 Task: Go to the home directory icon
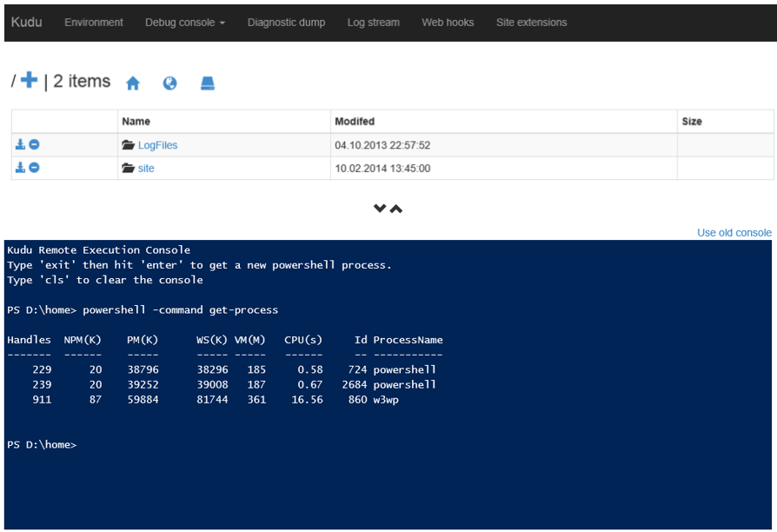132,83
